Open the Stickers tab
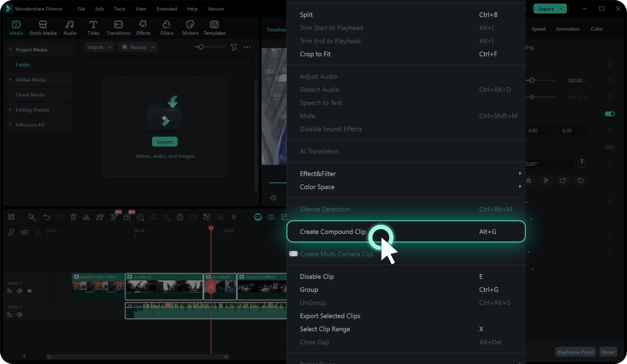627x364 pixels. 190,28
